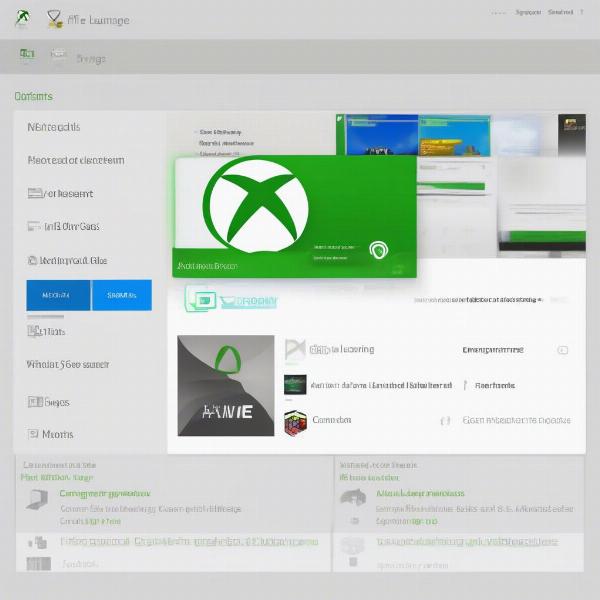This screenshot has height=600, width=600.
Task: Click the medal trophy icon beside the app title
Action: pyautogui.click(x=54, y=19)
